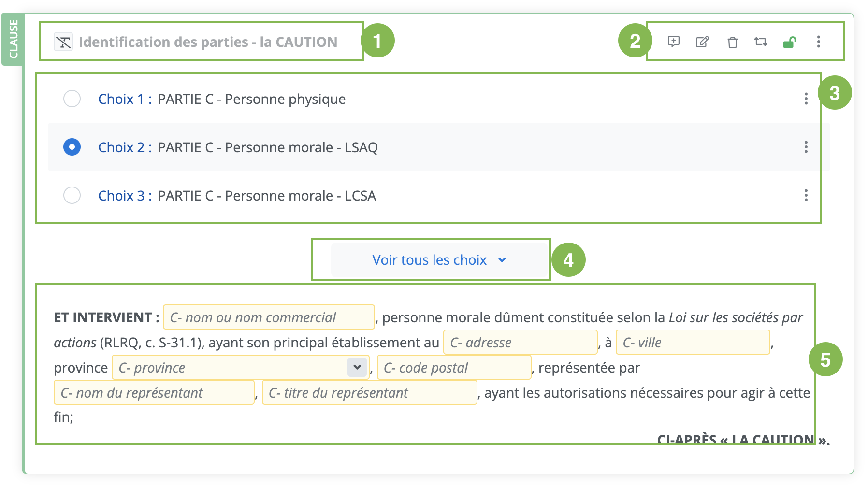Click the 'C- adresse' input field
The width and height of the screenshot is (868, 488).
(x=520, y=343)
